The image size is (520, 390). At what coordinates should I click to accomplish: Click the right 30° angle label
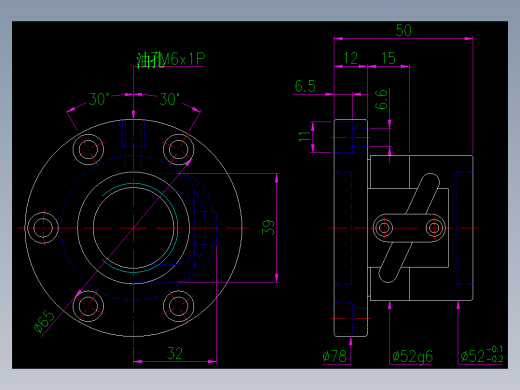(169, 99)
